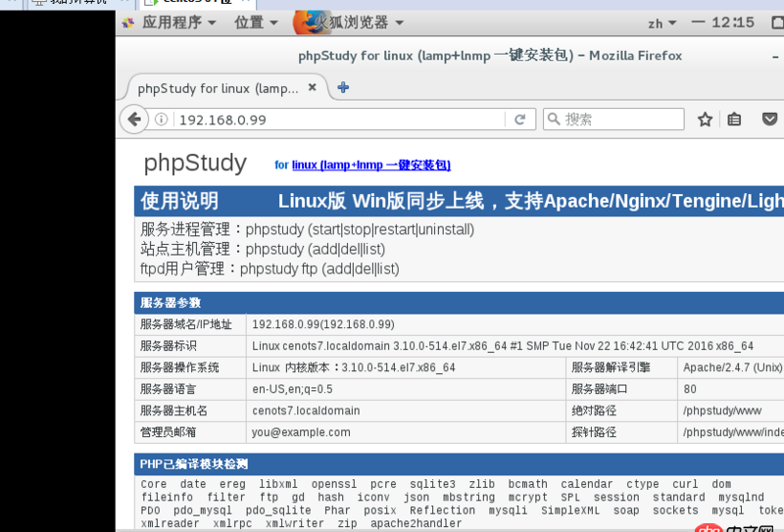Open the 应用程序 menu
Image resolution: width=784 pixels, height=532 pixels.
[179, 23]
